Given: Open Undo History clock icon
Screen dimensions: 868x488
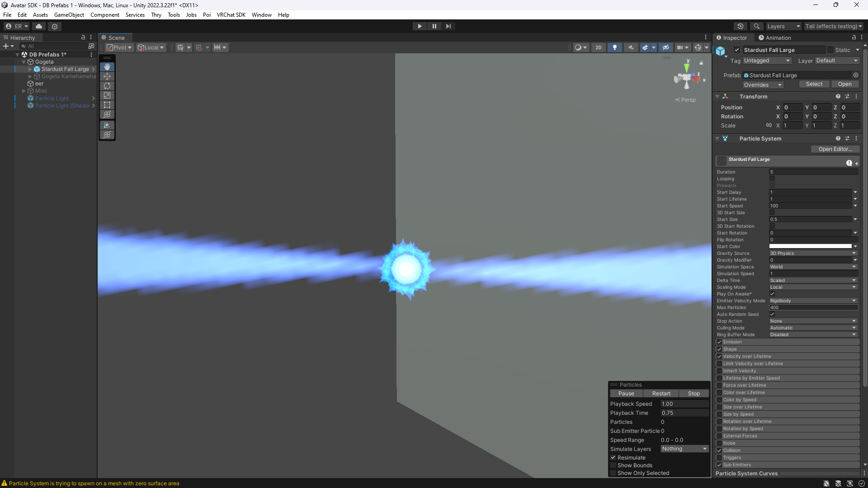Looking at the screenshot, I should pos(740,26).
